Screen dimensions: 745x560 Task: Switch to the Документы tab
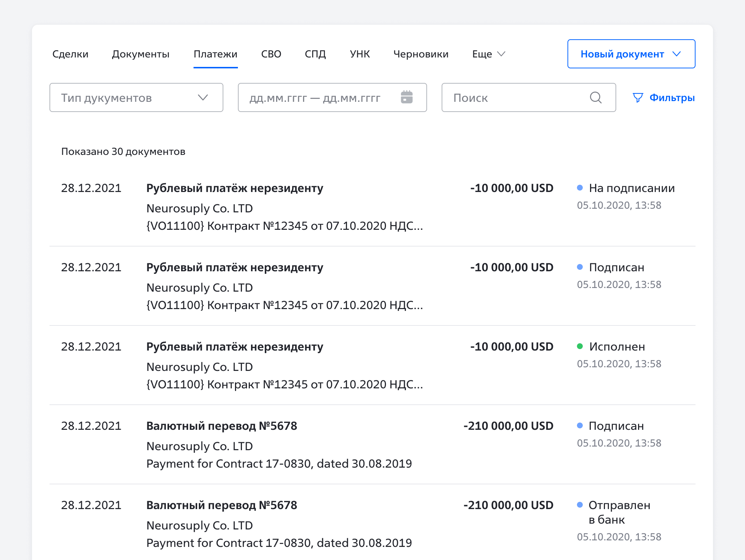click(140, 54)
